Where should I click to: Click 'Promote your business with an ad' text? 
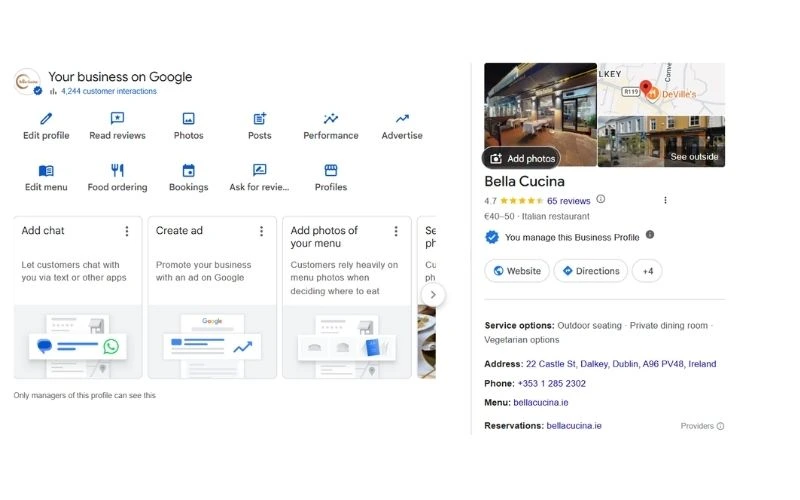tap(204, 271)
